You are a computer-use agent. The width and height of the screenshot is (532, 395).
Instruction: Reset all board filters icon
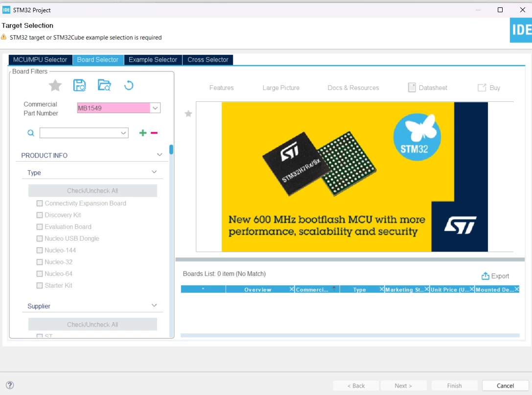click(129, 85)
